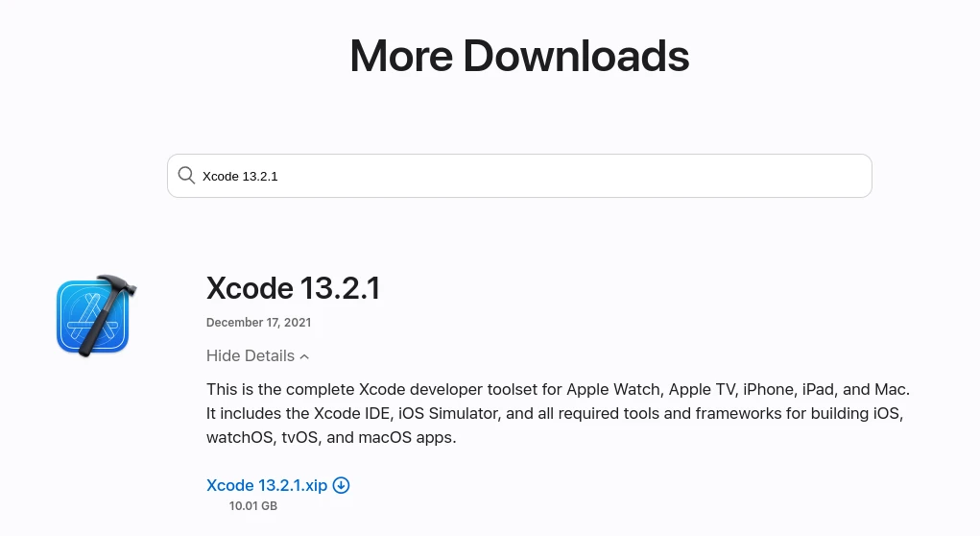Click the 10.01 GB file size label

click(253, 505)
